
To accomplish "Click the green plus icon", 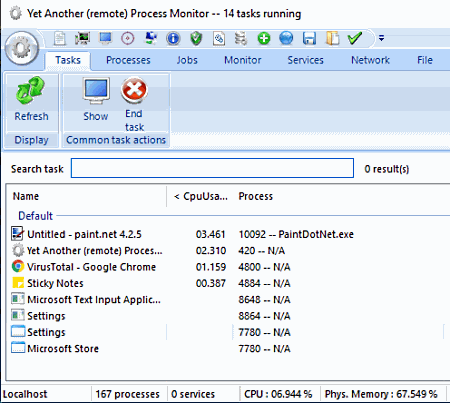I will (x=264, y=38).
